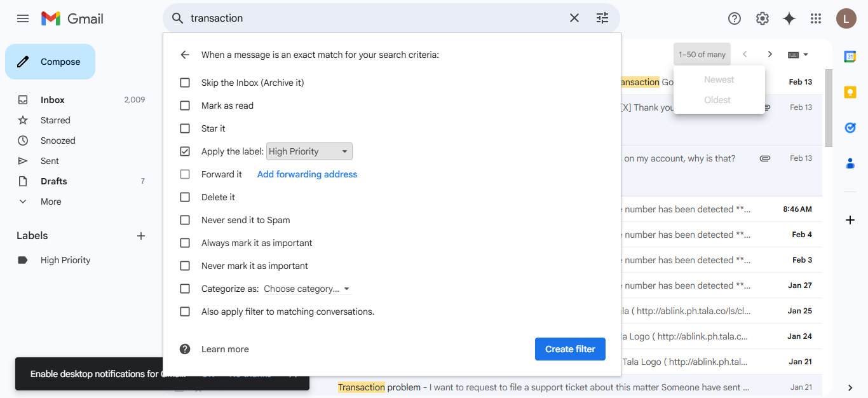Go back with the filter dialog arrow

coord(185,55)
